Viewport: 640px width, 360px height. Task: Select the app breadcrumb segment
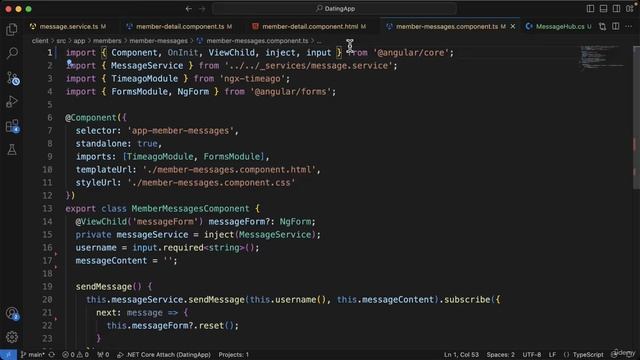(x=79, y=41)
